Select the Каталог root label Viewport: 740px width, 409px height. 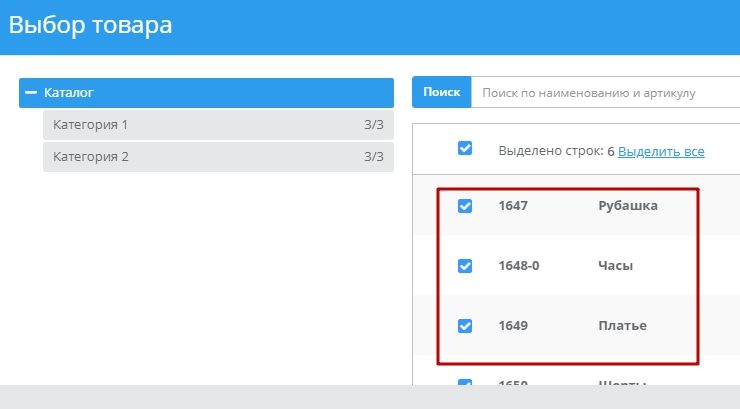[69, 93]
